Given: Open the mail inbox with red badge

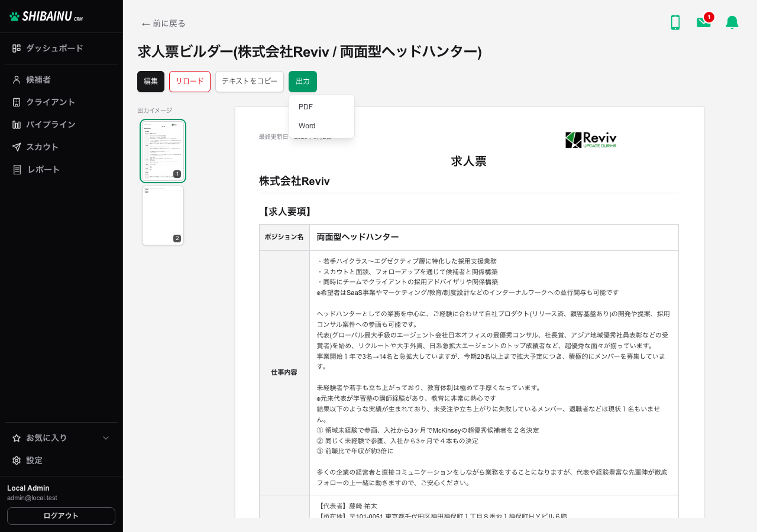Looking at the screenshot, I should [x=704, y=21].
